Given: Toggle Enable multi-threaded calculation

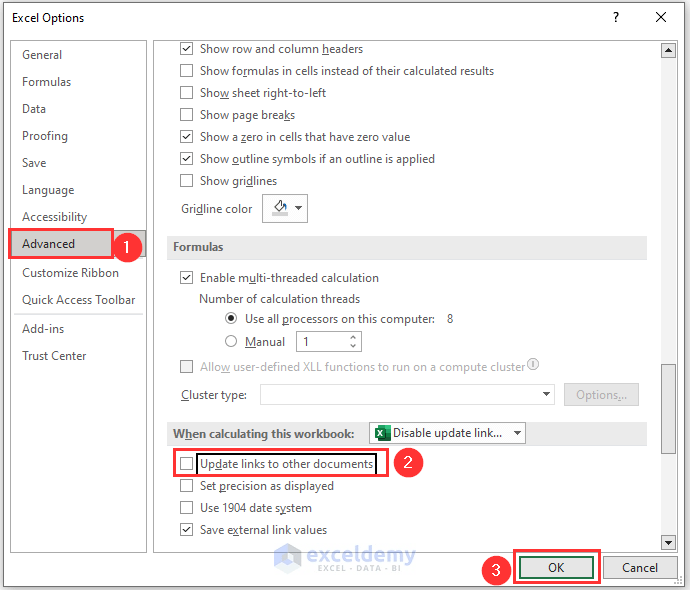Looking at the screenshot, I should 187,278.
